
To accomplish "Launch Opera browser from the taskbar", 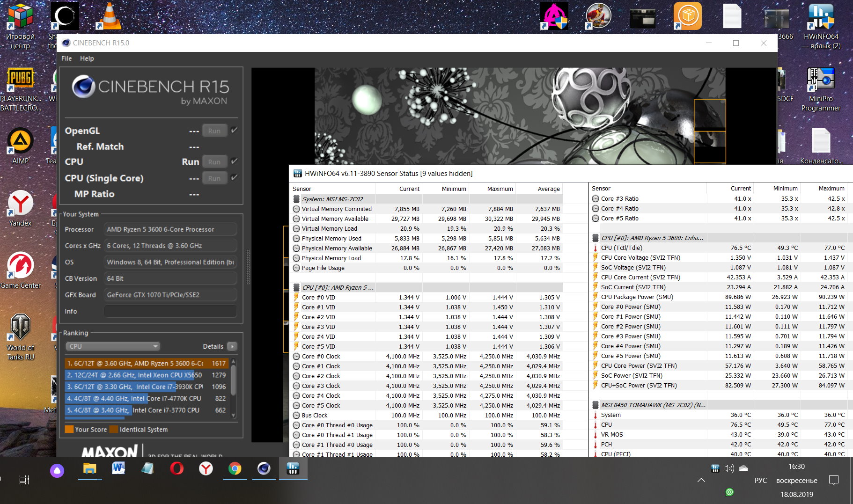I will coord(176,468).
